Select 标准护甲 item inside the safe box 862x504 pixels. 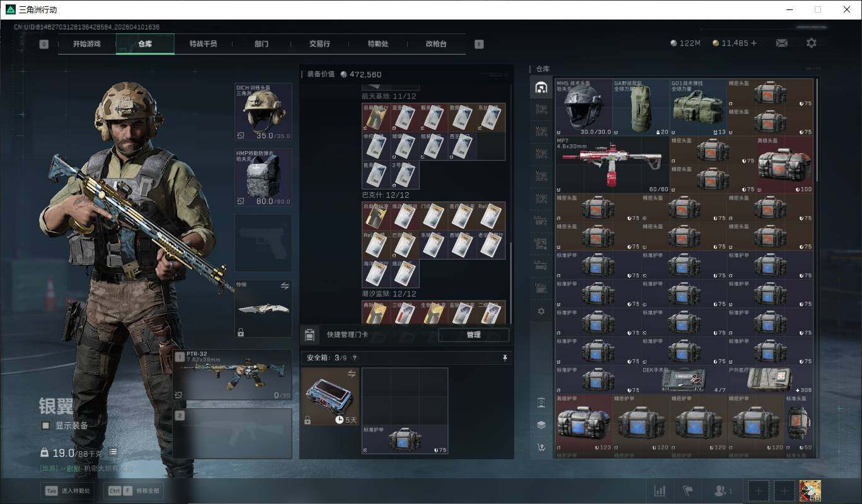tap(405, 439)
